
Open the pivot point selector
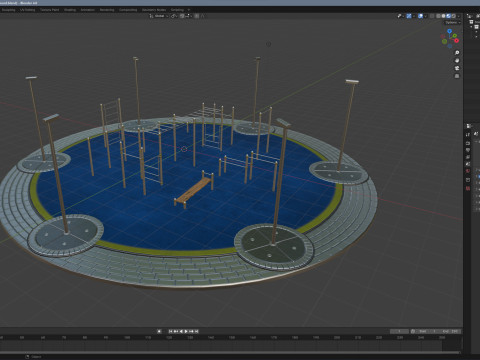click(x=174, y=16)
